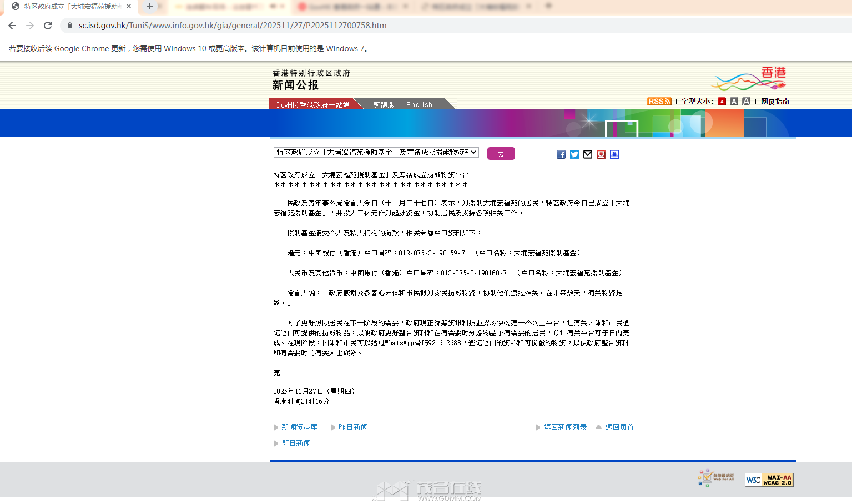Select the medium font size option
The height and width of the screenshot is (504, 852).
click(x=734, y=101)
